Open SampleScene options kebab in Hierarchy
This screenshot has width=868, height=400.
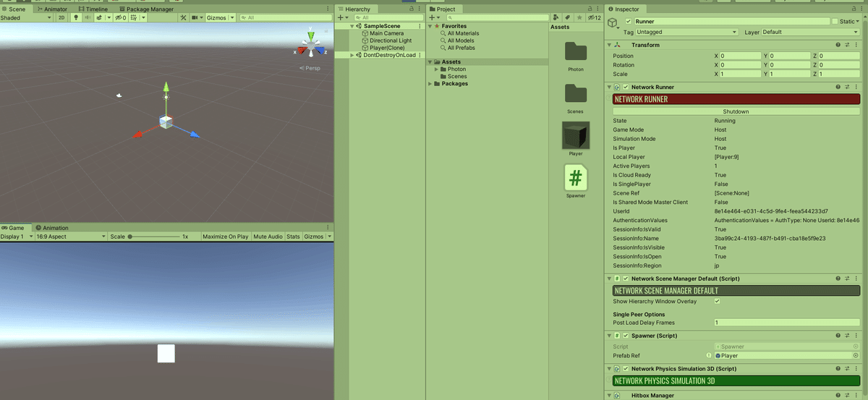pyautogui.click(x=420, y=26)
